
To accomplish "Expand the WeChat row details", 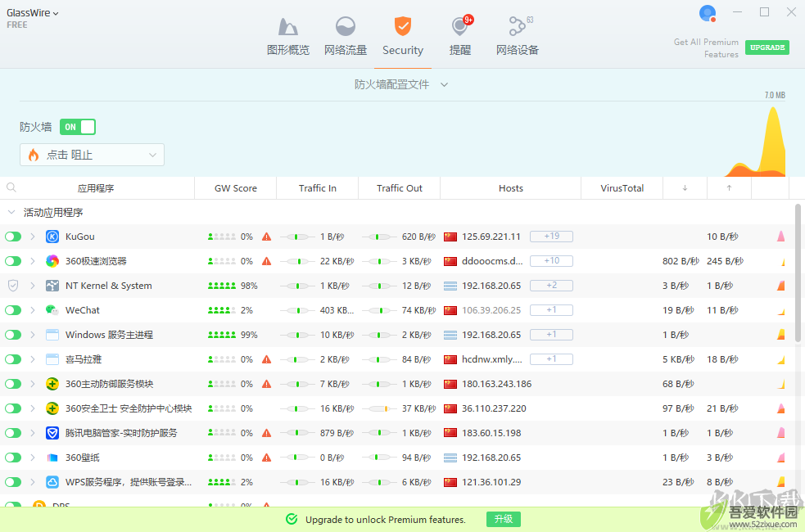I will [x=32, y=310].
